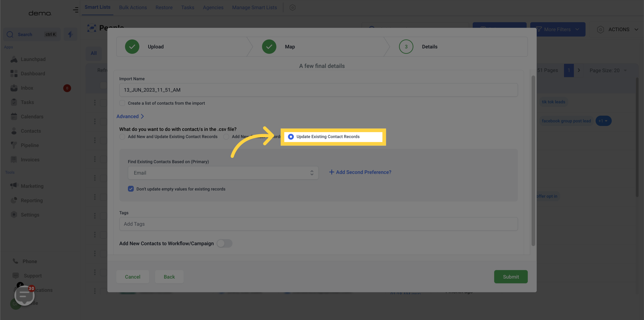The width and height of the screenshot is (644, 320).
Task: Click the Smart Lists tab
Action: point(97,7)
